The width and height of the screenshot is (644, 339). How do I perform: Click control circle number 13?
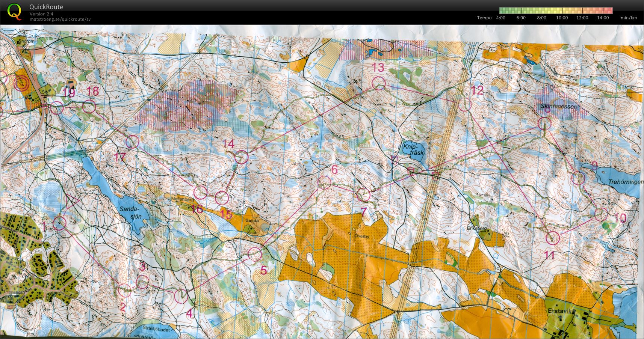pos(379,83)
